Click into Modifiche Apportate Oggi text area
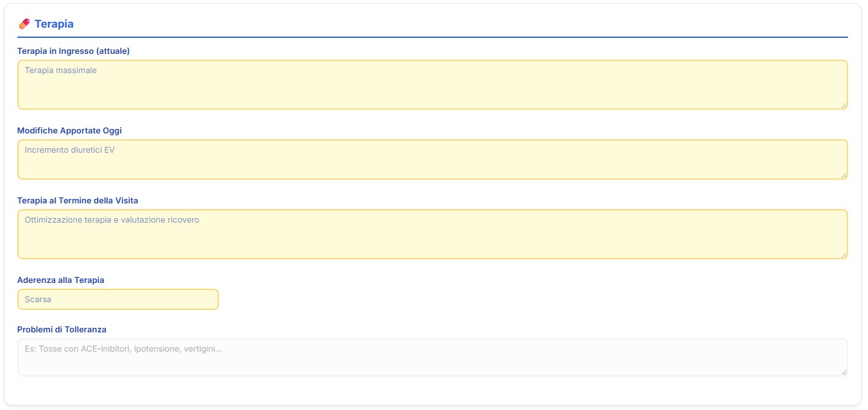The width and height of the screenshot is (868, 410). pyautogui.click(x=432, y=159)
